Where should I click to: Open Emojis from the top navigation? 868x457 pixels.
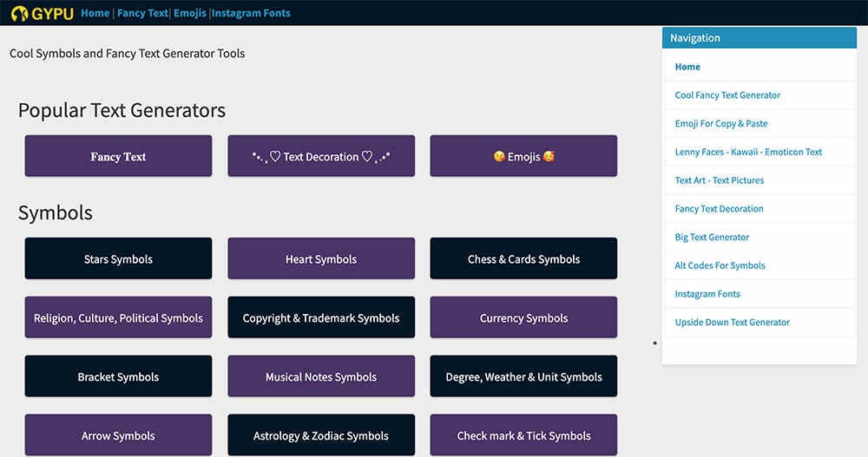point(190,13)
